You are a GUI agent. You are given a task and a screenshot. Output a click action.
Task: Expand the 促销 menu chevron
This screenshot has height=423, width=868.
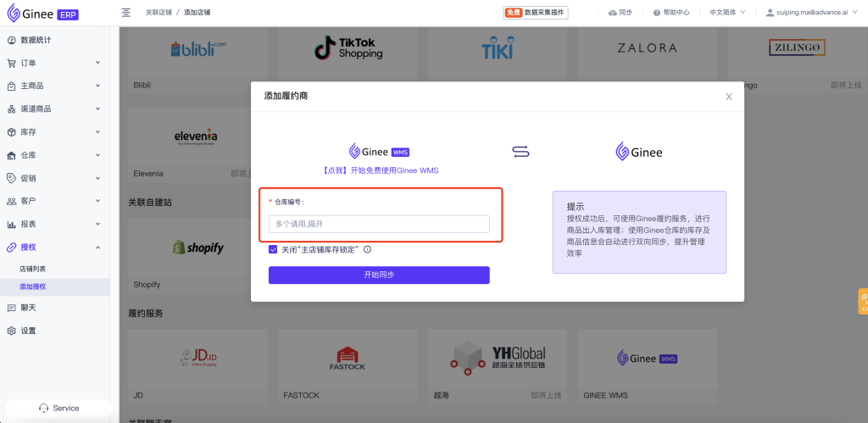pyautogui.click(x=97, y=178)
